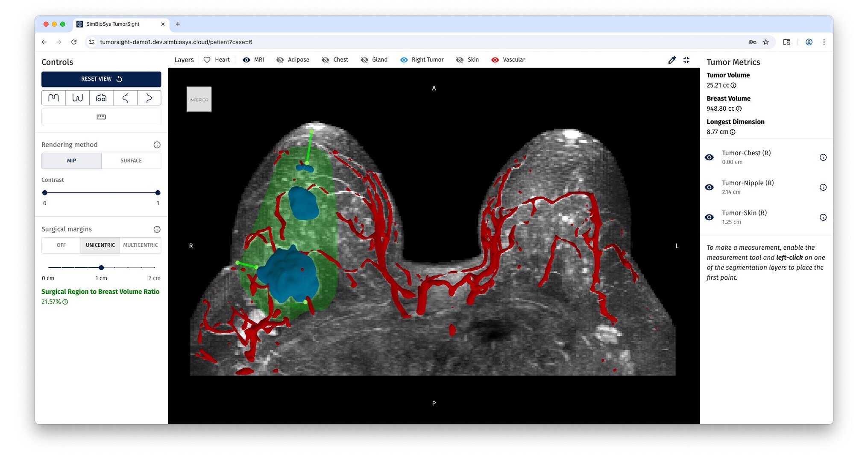The height and width of the screenshot is (455, 868).
Task: Collapse the viewer with the shrink icon
Action: click(686, 60)
